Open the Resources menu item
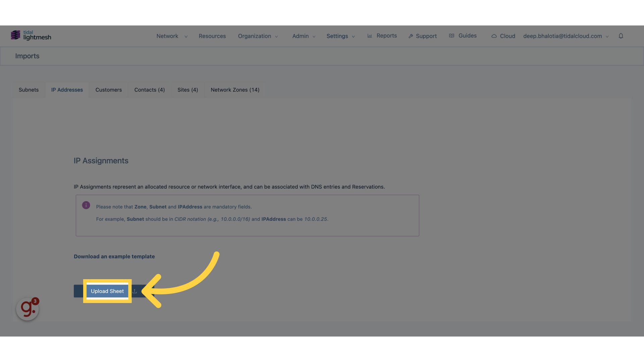This screenshot has height=362, width=644. pyautogui.click(x=212, y=36)
